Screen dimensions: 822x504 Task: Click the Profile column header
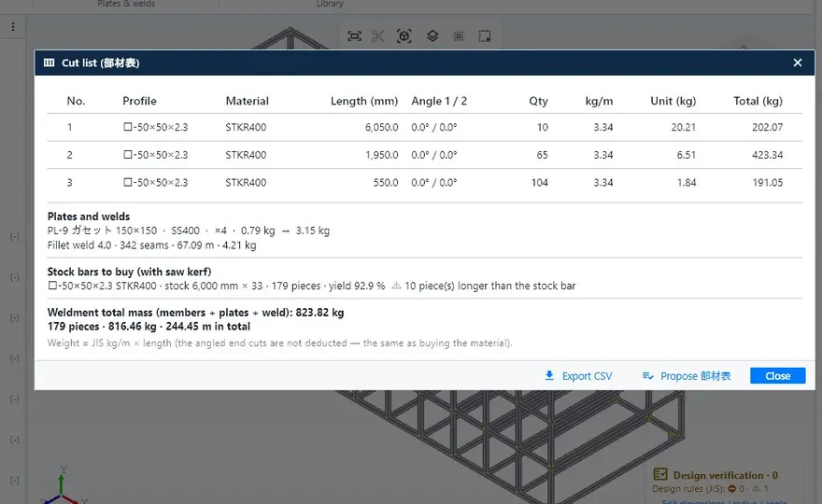139,101
